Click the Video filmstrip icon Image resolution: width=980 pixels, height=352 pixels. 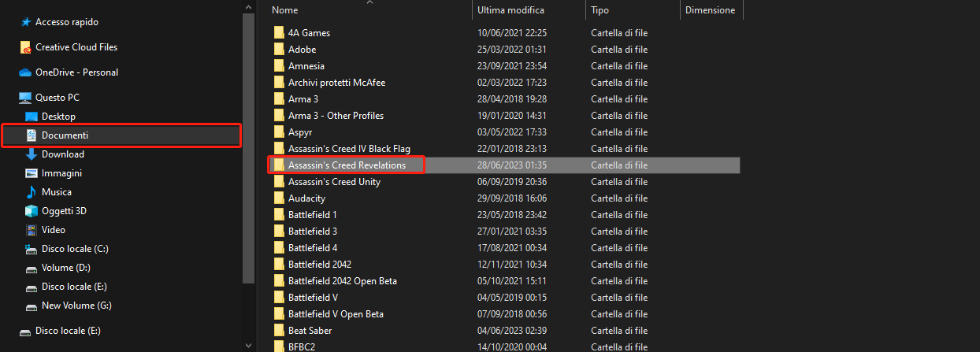tap(32, 230)
